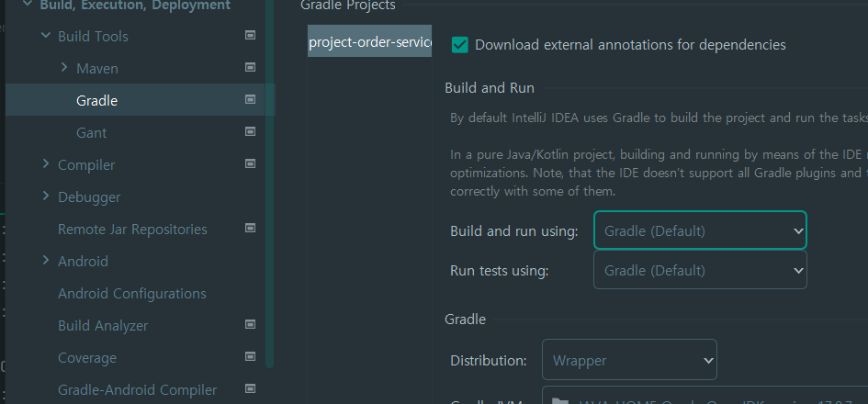Open Run tests using dropdown
868x404 pixels.
click(700, 270)
